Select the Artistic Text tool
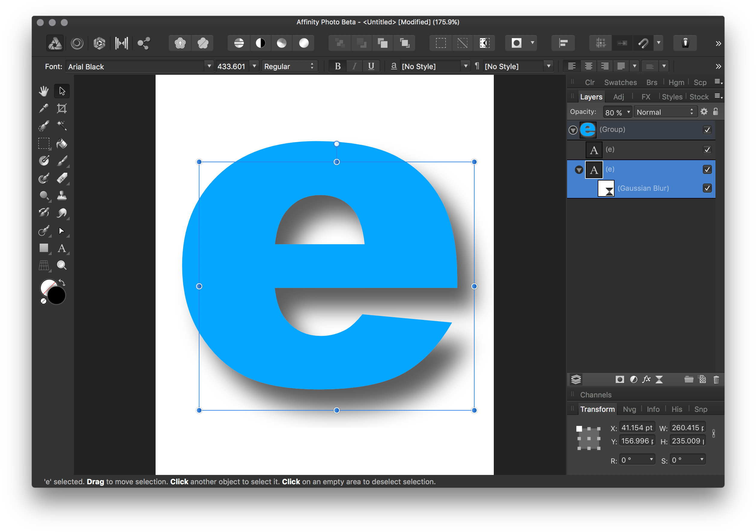This screenshot has height=532, width=756. point(62,248)
